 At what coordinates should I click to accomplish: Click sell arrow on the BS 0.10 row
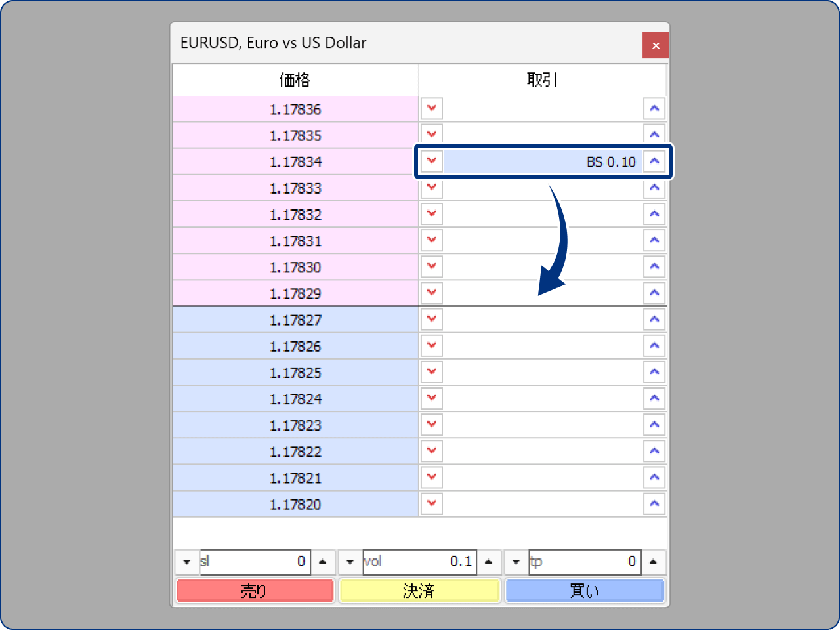pyautogui.click(x=431, y=161)
